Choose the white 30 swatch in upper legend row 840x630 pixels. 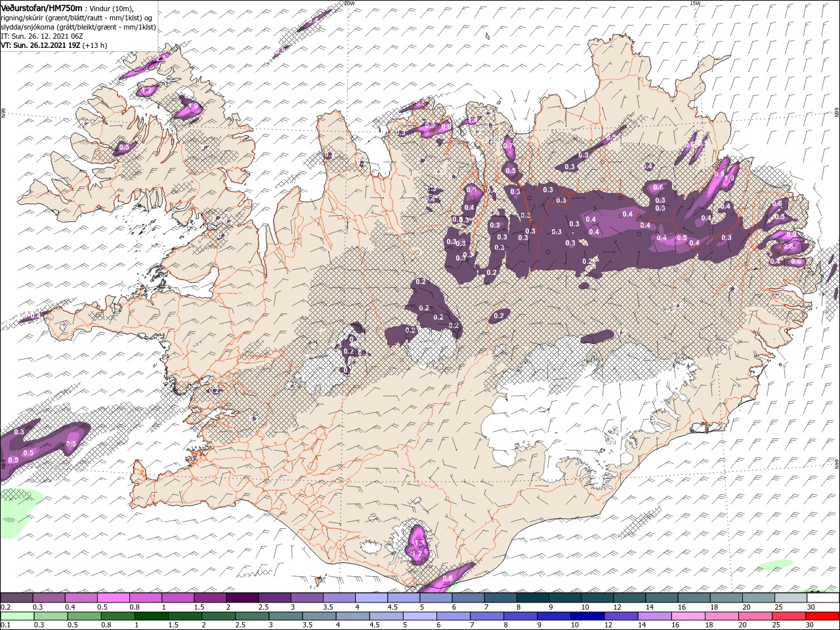coord(823,598)
